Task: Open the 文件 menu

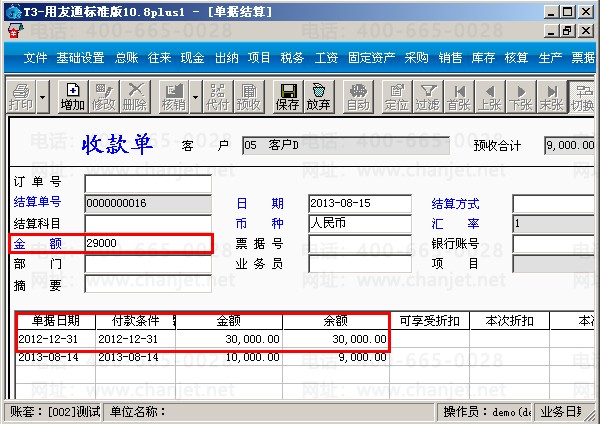Action: pyautogui.click(x=35, y=58)
